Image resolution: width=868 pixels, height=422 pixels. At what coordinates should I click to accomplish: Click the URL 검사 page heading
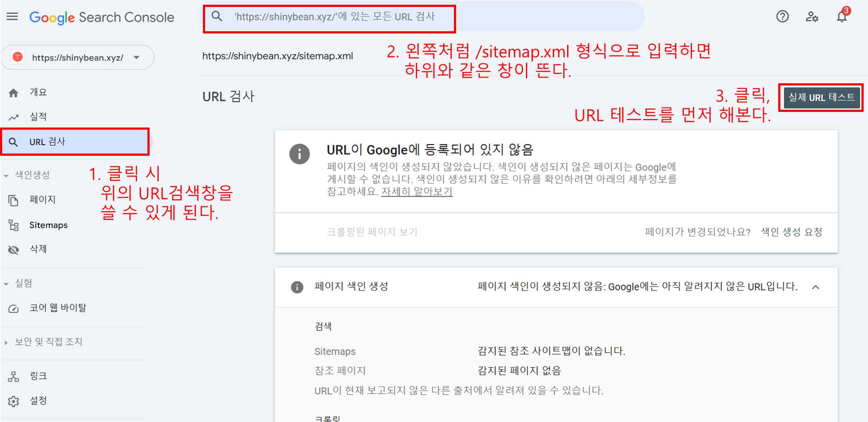(228, 96)
